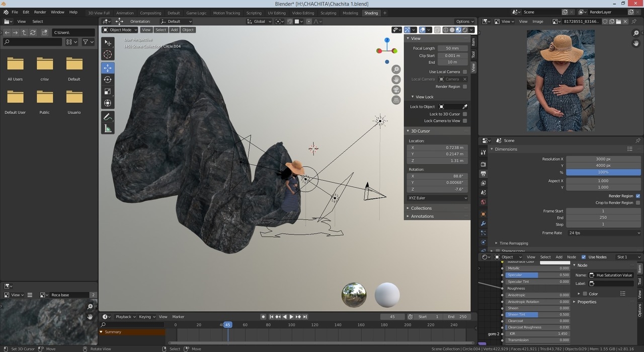Enable Use Local Camera checkbox
This screenshot has height=352, width=644.
tap(465, 72)
